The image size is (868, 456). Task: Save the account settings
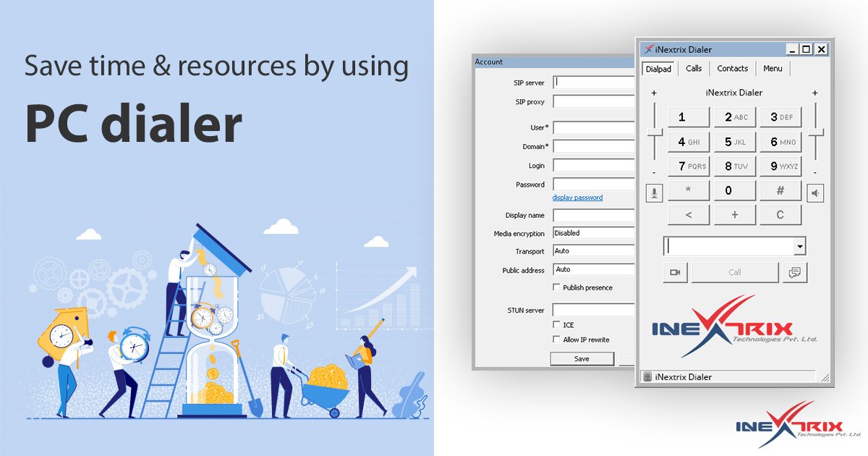[x=582, y=358]
